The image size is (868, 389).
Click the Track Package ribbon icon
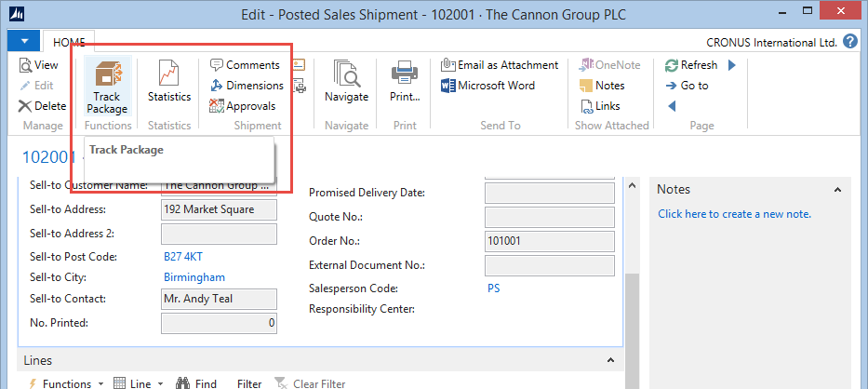click(x=107, y=87)
